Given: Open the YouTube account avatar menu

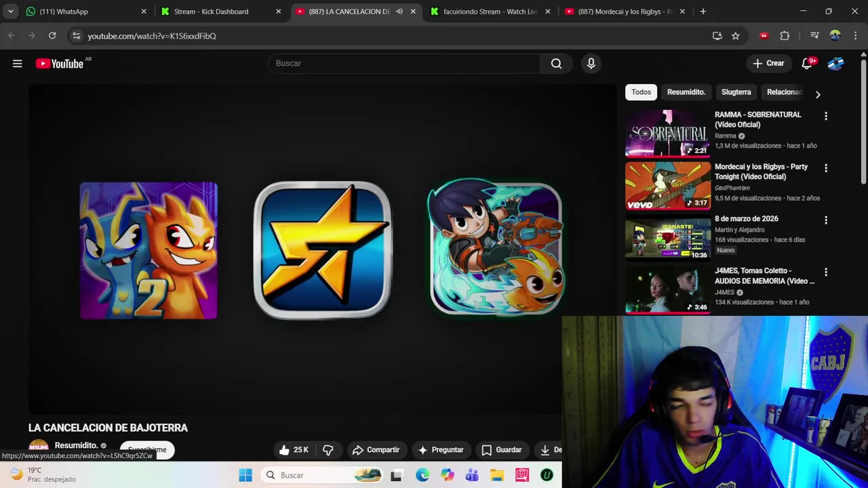Looking at the screenshot, I should [x=835, y=63].
